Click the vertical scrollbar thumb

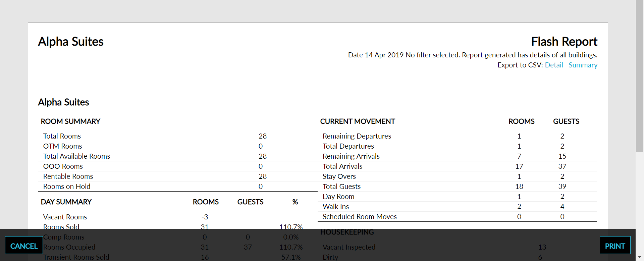(x=640, y=75)
